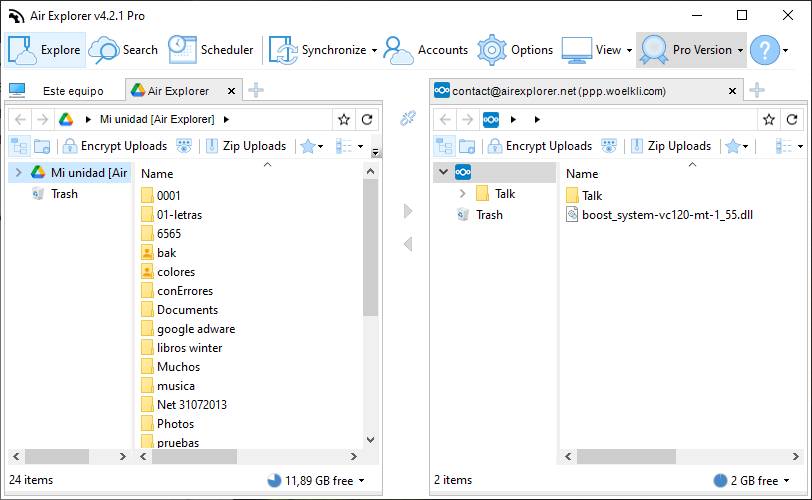Open the Accounts manager
This screenshot has height=500, width=812.
pyautogui.click(x=426, y=50)
